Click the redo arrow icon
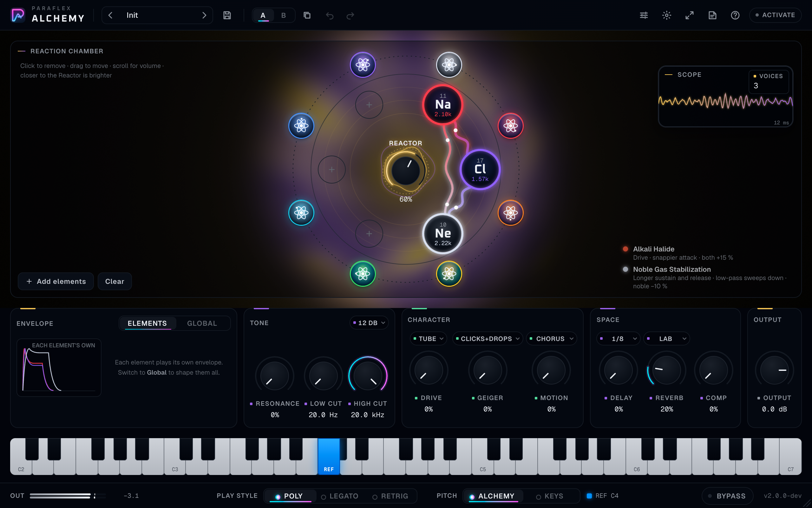Image resolution: width=812 pixels, height=508 pixels. (350, 16)
